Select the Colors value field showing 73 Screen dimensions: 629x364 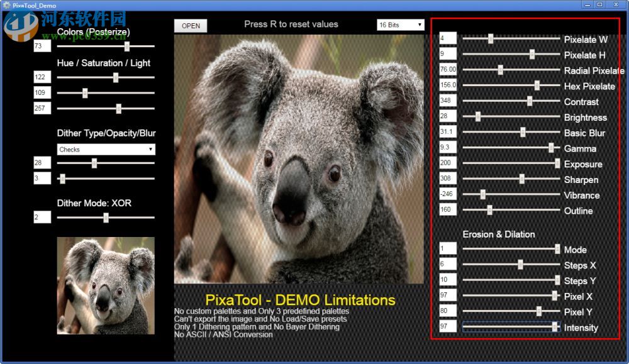(x=42, y=45)
